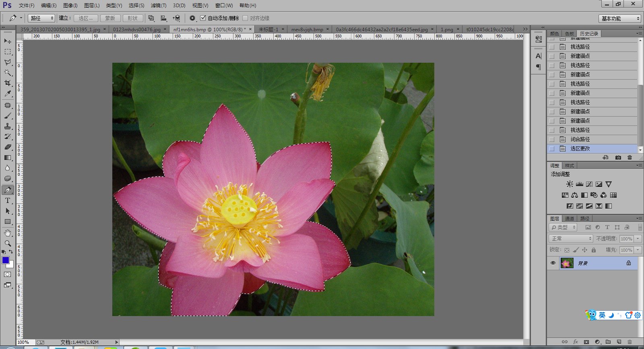The image size is (644, 349).
Task: Click the Brightness/Contrast adjustment icon
Action: coord(570,184)
